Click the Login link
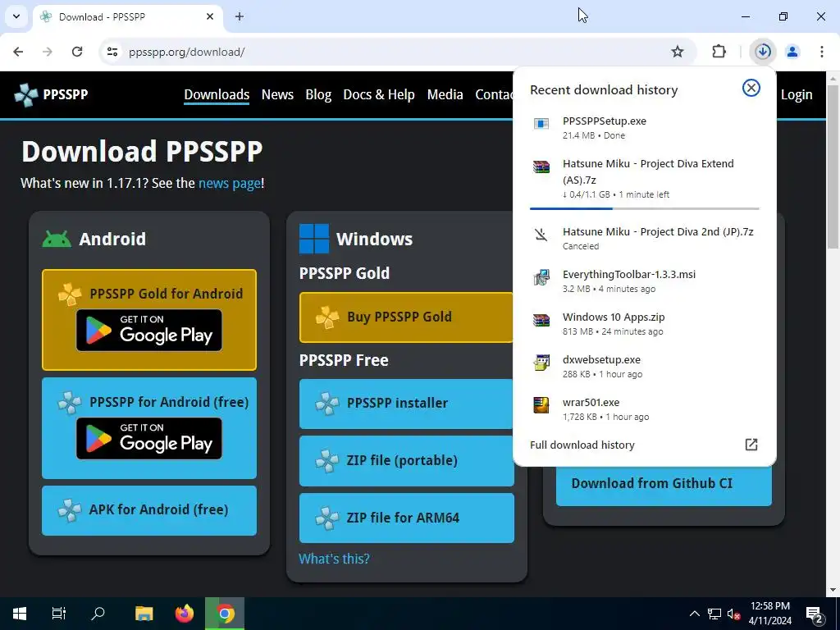Screen dimensions: 840x630 click(x=796, y=95)
